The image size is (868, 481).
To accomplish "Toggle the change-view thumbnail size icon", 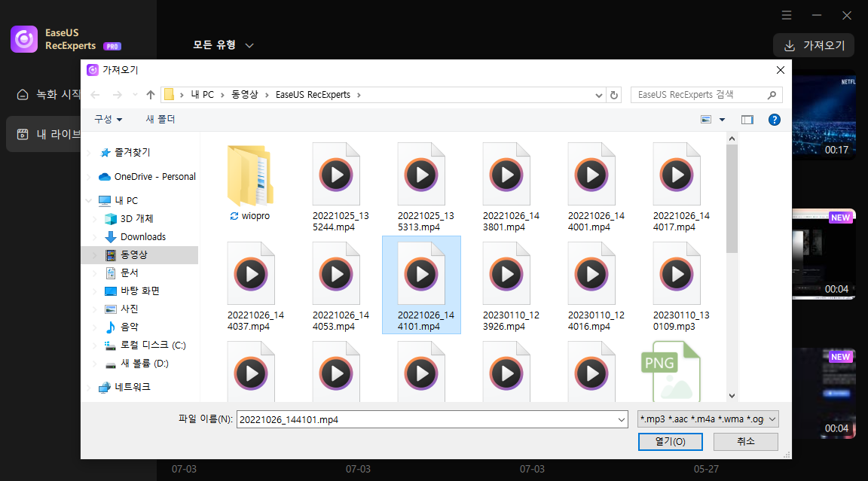I will [x=707, y=119].
